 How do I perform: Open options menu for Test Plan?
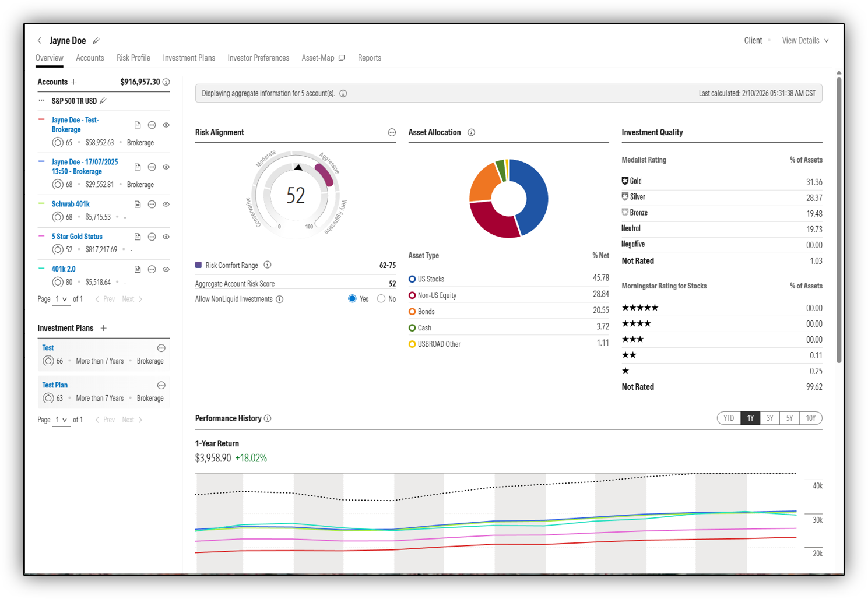[161, 386]
